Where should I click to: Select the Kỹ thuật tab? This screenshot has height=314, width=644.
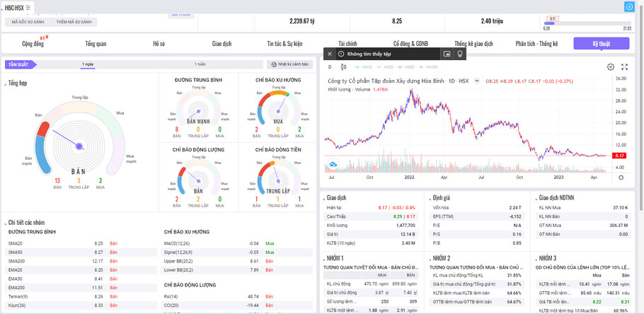(x=602, y=44)
